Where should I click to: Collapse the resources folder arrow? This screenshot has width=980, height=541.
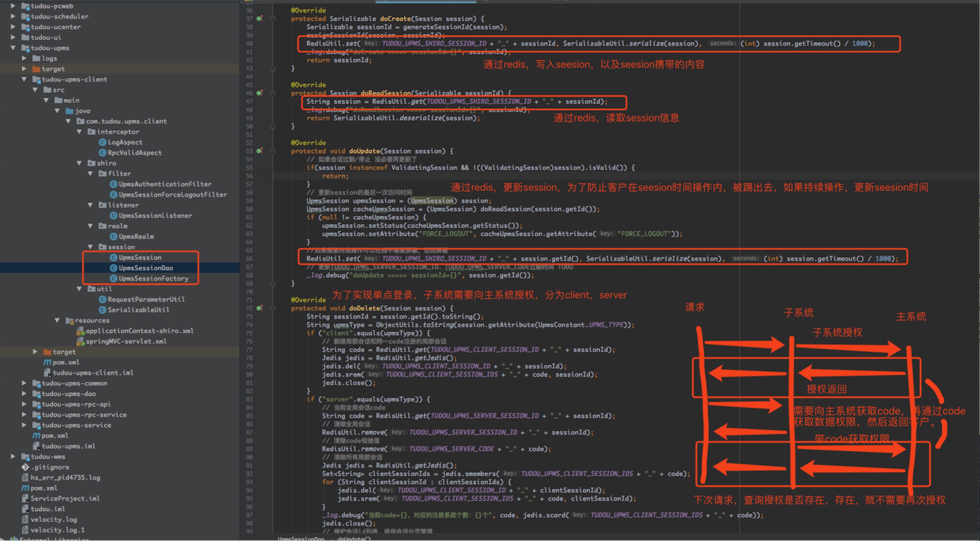pos(58,321)
